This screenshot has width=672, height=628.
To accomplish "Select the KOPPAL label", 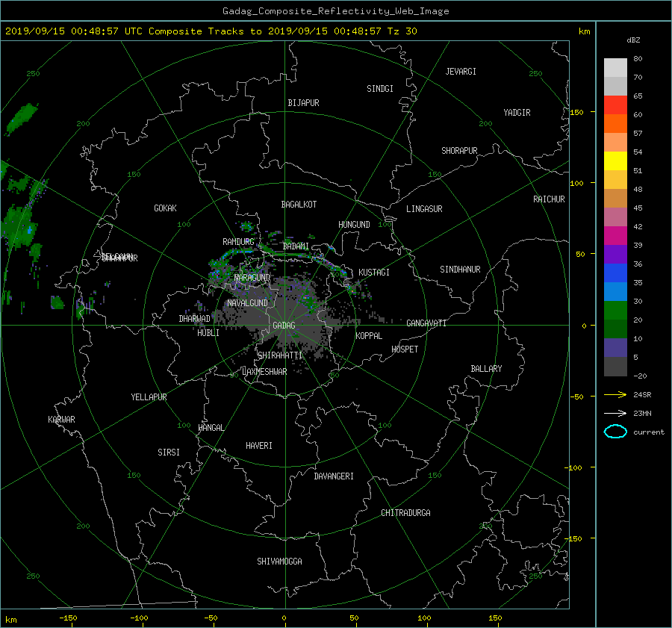I will coord(369,335).
